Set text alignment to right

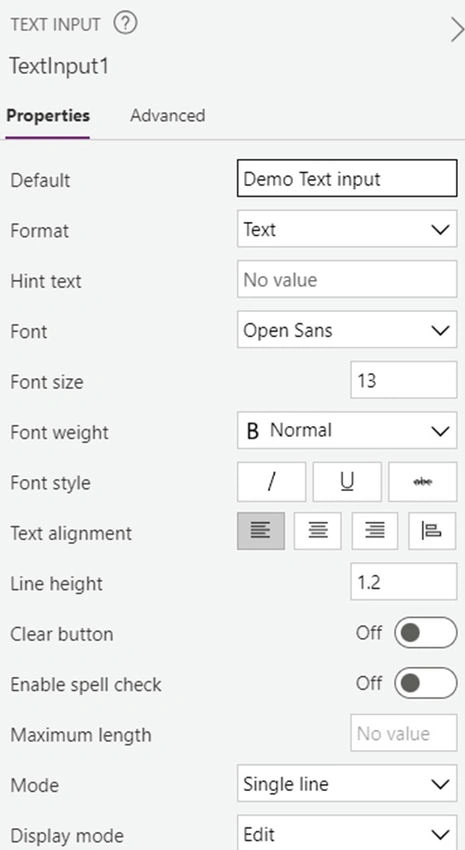pos(374,531)
